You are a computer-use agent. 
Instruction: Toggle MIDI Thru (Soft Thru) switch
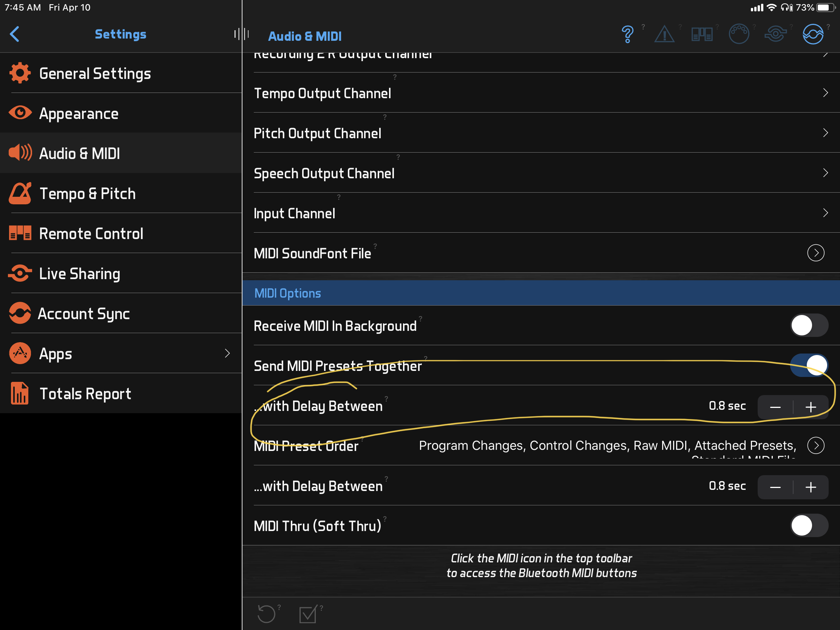pos(809,526)
